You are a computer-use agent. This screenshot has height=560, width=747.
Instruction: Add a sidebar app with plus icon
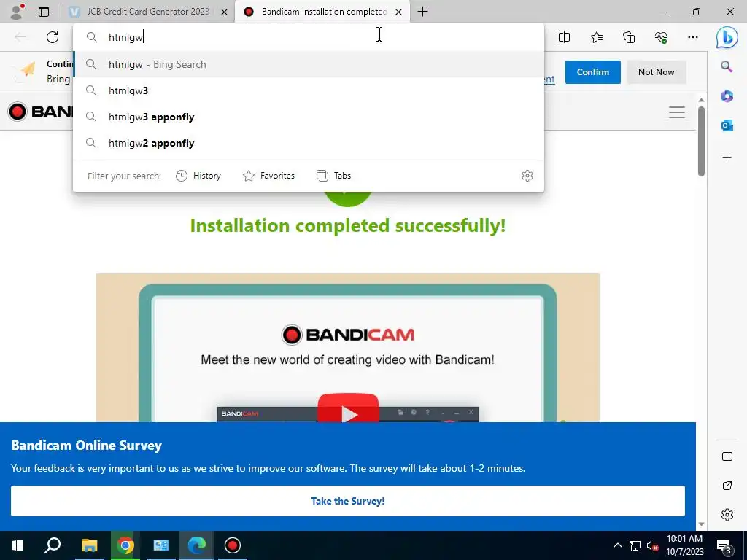click(x=727, y=157)
